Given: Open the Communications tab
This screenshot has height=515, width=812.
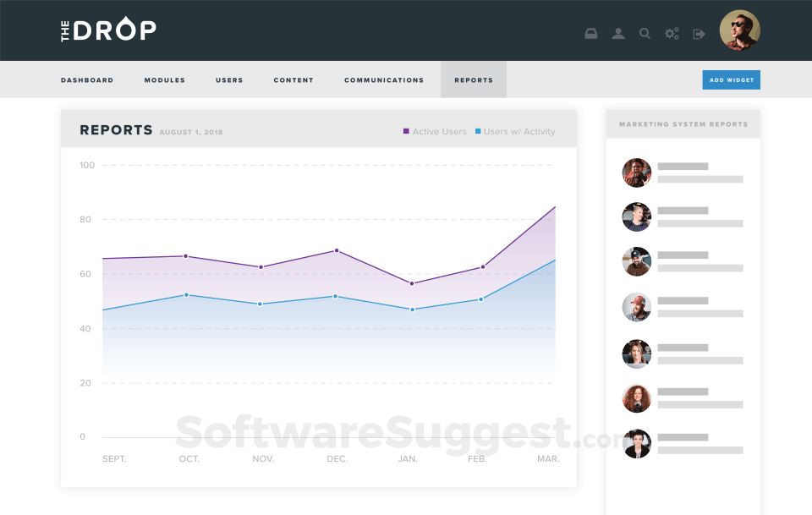Looking at the screenshot, I should pos(384,80).
